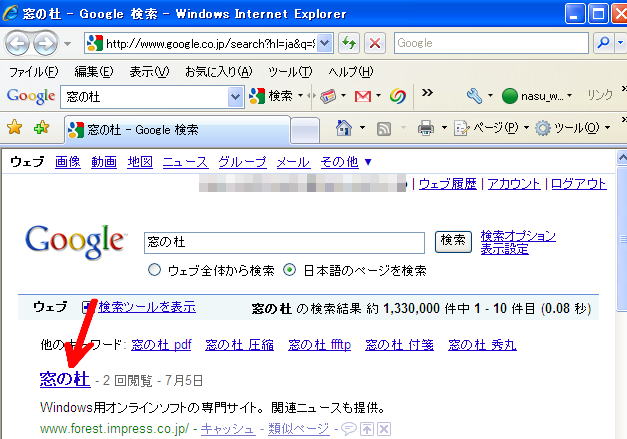
Task: Open the 地図 link
Action: point(140,162)
